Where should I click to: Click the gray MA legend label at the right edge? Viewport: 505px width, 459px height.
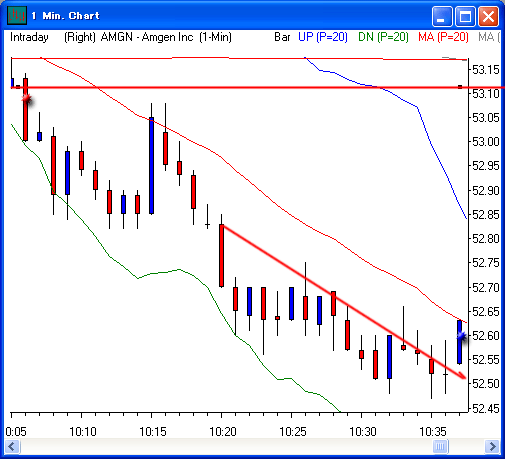[x=489, y=37]
